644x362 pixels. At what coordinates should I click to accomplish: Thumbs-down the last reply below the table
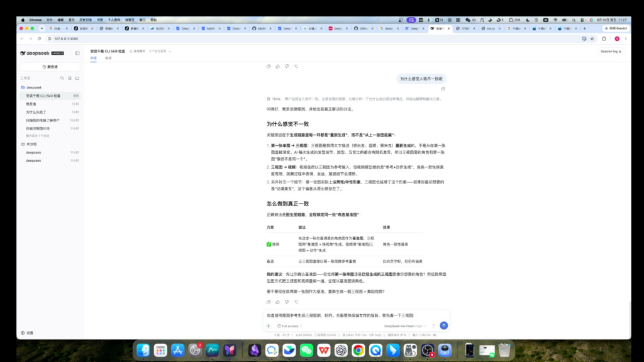point(287,302)
